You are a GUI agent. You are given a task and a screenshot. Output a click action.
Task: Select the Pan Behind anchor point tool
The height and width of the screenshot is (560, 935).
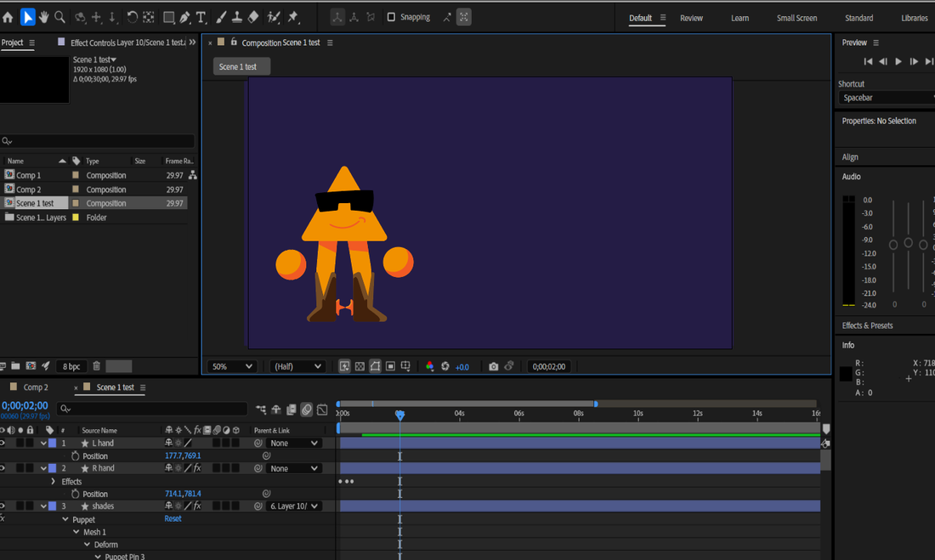point(149,17)
